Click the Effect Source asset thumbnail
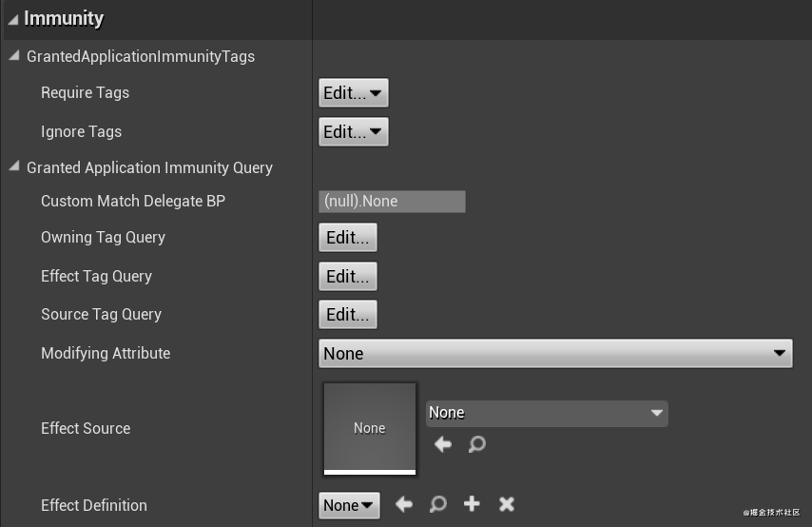 tap(370, 428)
